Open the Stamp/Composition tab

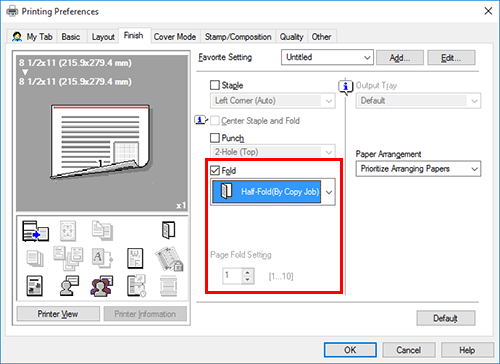click(238, 37)
